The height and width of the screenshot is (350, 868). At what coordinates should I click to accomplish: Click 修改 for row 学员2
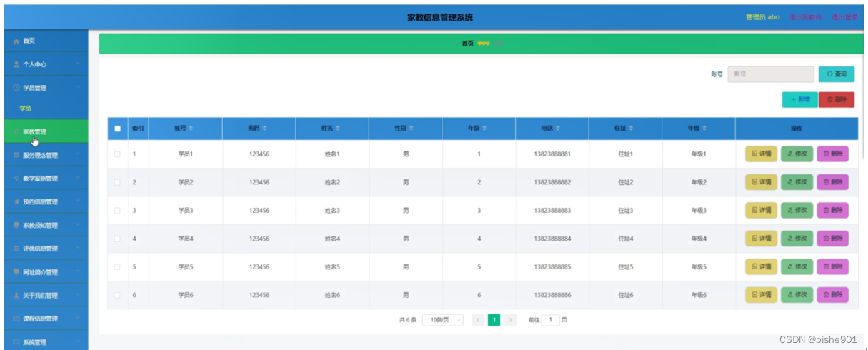click(x=797, y=182)
